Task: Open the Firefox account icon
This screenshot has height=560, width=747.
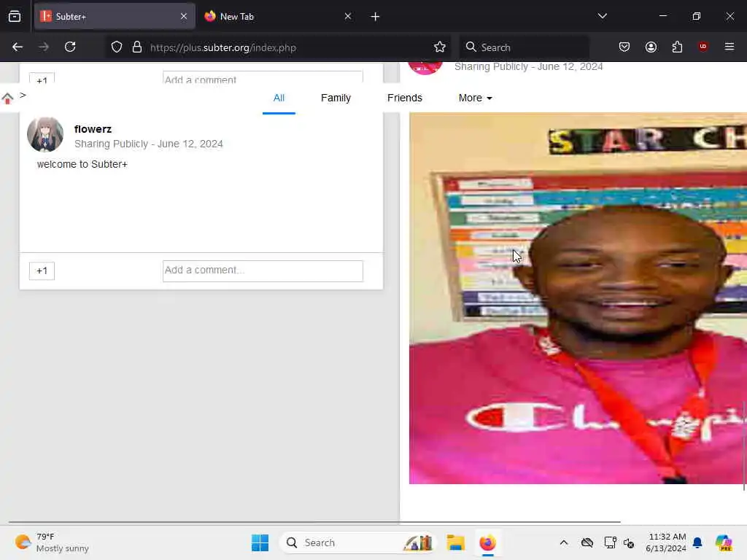Action: (651, 47)
